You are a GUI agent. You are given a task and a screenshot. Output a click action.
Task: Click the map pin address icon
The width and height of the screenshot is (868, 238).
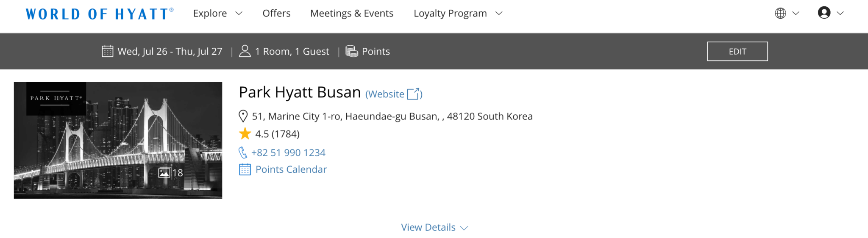tap(243, 116)
